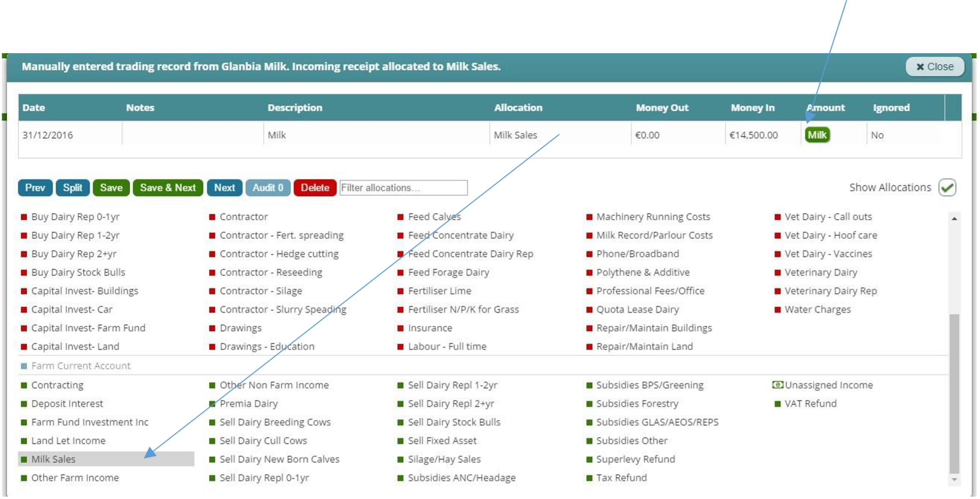Click the blue Farm Current Account square icon
This screenshot has width=980, height=499.
tap(24, 366)
